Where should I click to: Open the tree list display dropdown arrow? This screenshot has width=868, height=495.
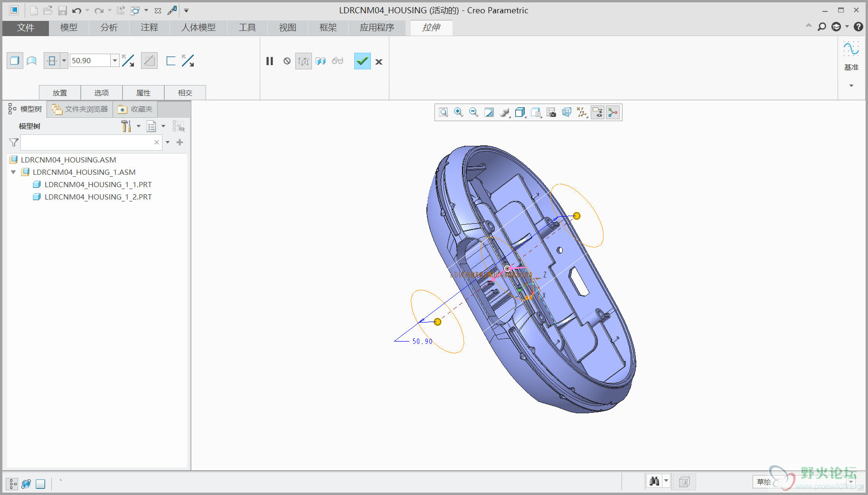(x=163, y=126)
